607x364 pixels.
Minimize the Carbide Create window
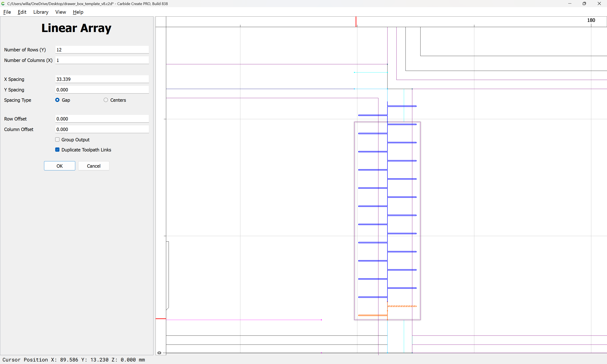pyautogui.click(x=569, y=4)
